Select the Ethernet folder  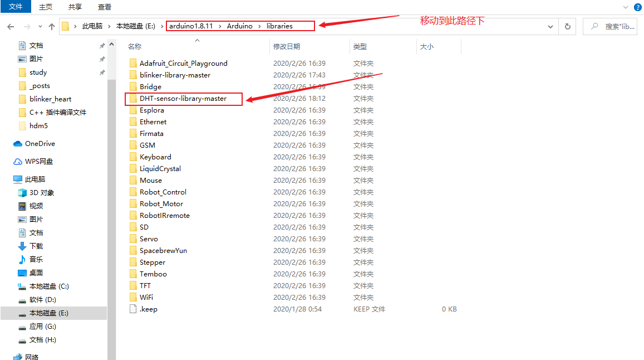coord(153,122)
